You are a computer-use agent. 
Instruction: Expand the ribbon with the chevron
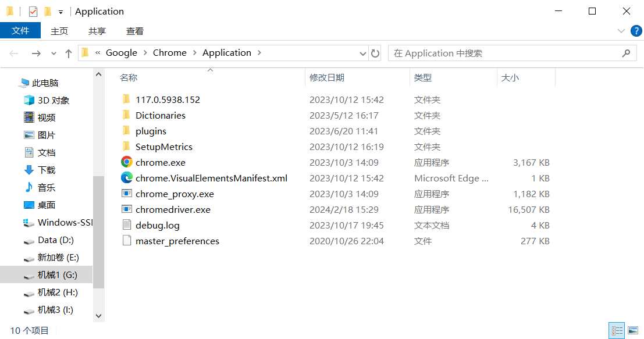(621, 31)
